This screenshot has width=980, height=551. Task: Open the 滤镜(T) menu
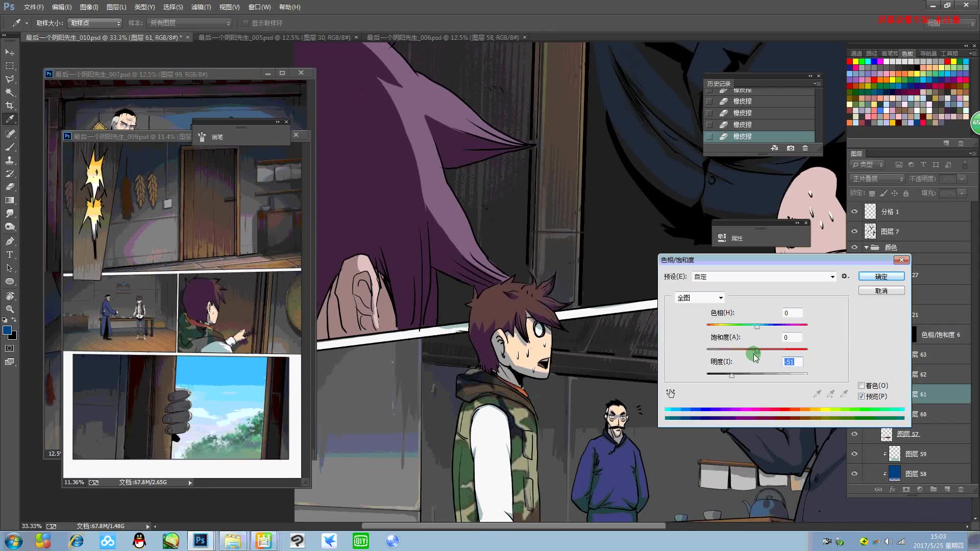pyautogui.click(x=201, y=7)
